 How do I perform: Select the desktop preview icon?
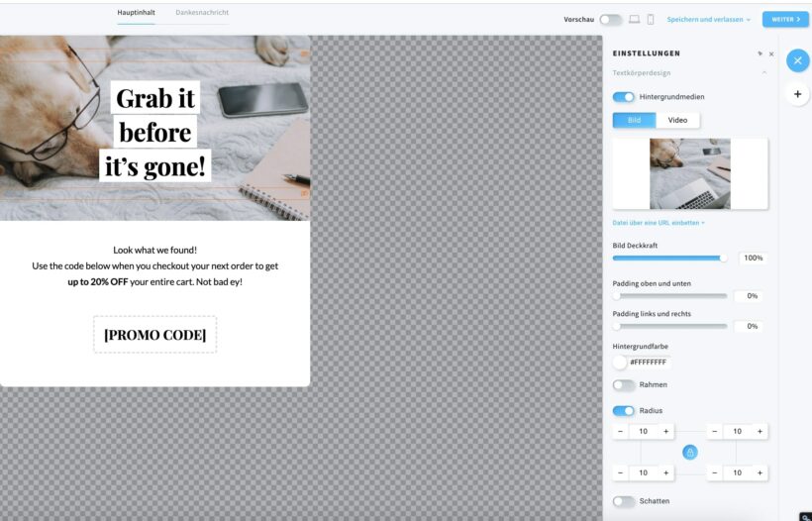pos(634,19)
